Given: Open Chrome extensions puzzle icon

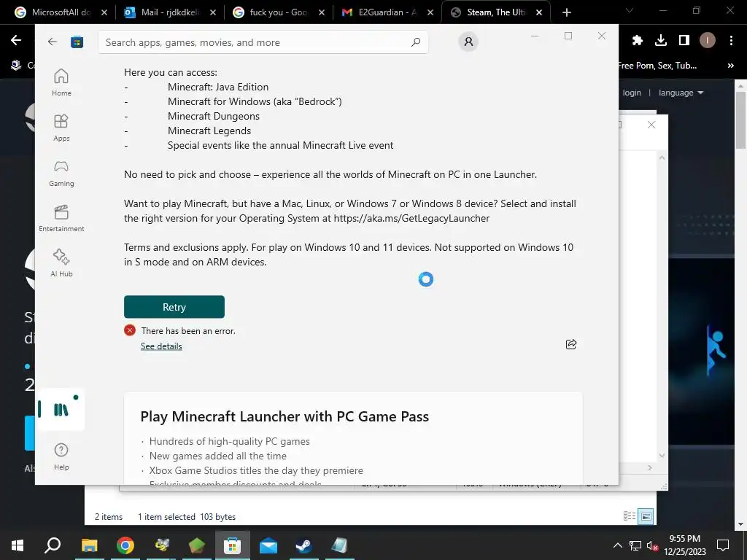Looking at the screenshot, I should tap(638, 41).
